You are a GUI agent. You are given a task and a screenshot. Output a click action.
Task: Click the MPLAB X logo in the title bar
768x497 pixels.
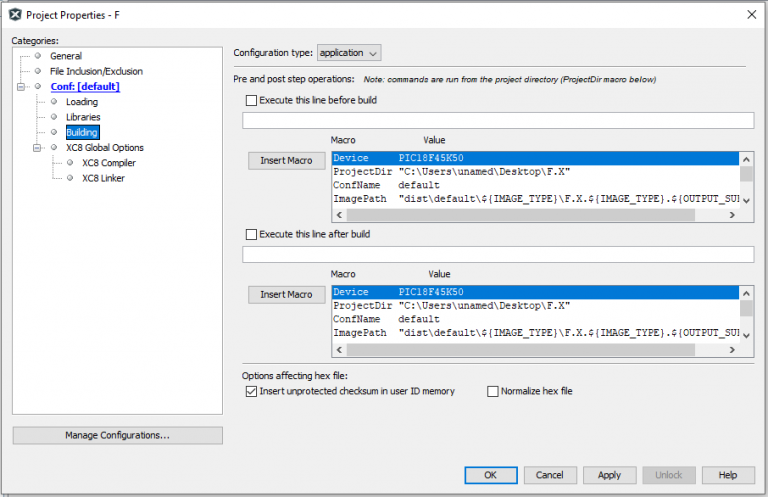(x=15, y=15)
